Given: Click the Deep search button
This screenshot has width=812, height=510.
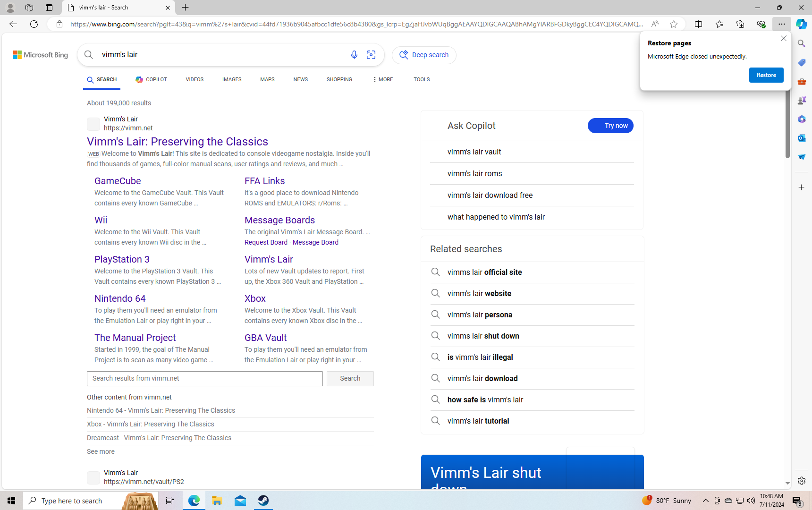Looking at the screenshot, I should point(424,55).
